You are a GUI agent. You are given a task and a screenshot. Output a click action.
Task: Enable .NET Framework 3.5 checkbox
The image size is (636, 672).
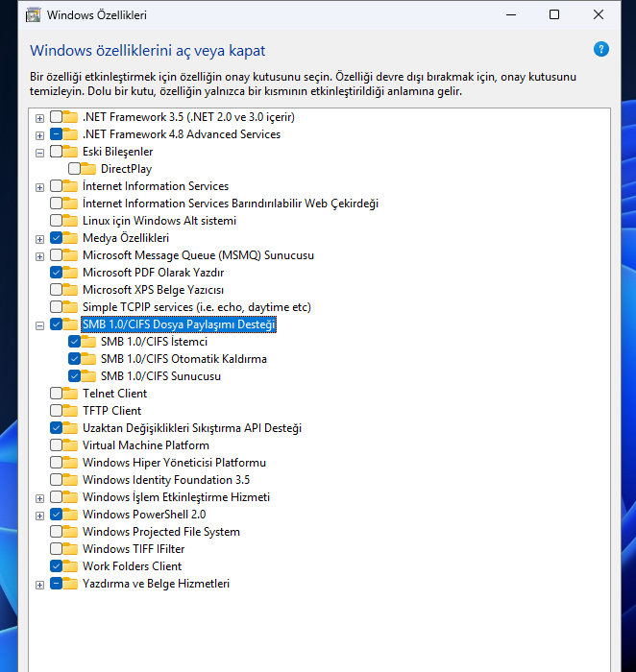(56, 116)
